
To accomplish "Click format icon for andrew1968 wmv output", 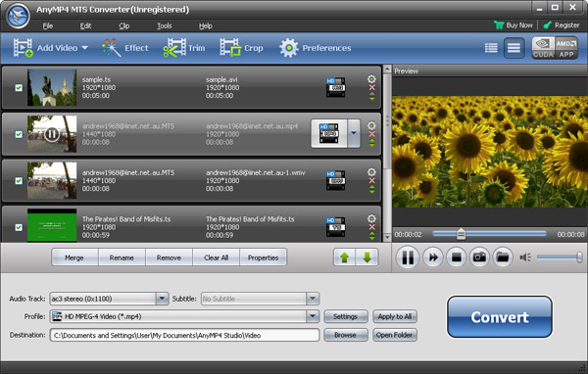I will point(335,180).
